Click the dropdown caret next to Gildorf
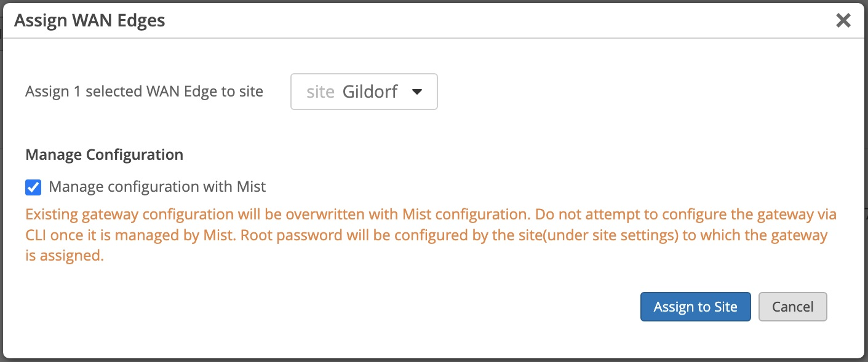Viewport: 868px width, 362px height. 416,92
